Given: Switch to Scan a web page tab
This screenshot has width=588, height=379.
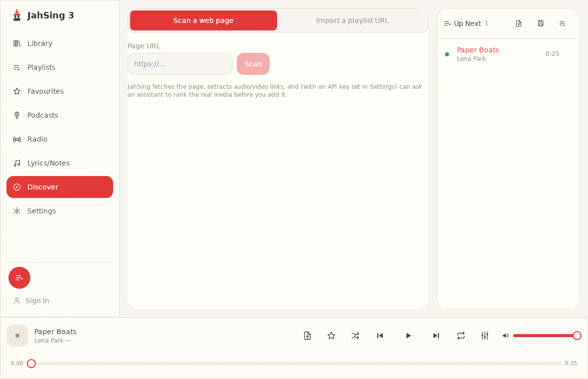Looking at the screenshot, I should coord(203,20).
